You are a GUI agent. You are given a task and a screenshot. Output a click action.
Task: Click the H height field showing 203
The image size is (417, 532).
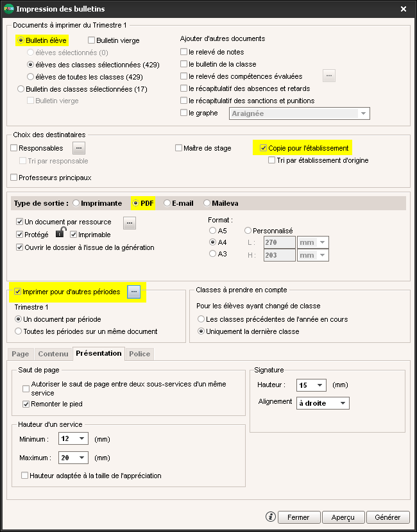point(280,255)
